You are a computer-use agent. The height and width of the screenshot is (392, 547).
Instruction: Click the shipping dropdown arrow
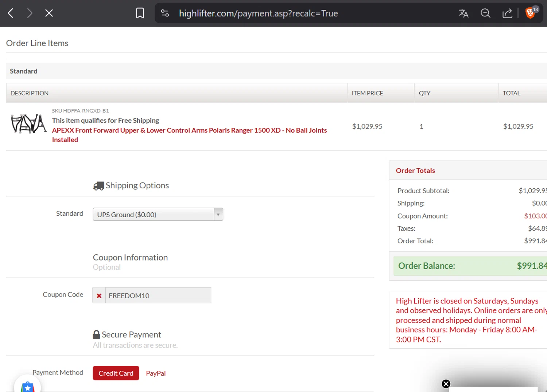tap(218, 214)
